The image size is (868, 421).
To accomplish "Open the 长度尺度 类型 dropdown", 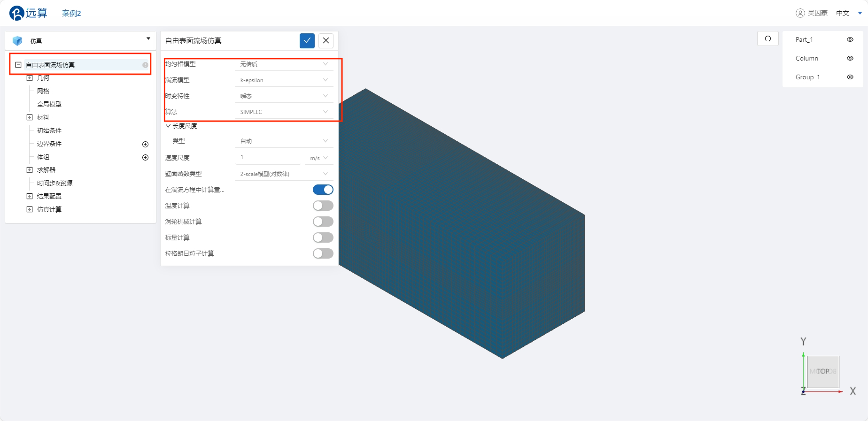I will (284, 141).
